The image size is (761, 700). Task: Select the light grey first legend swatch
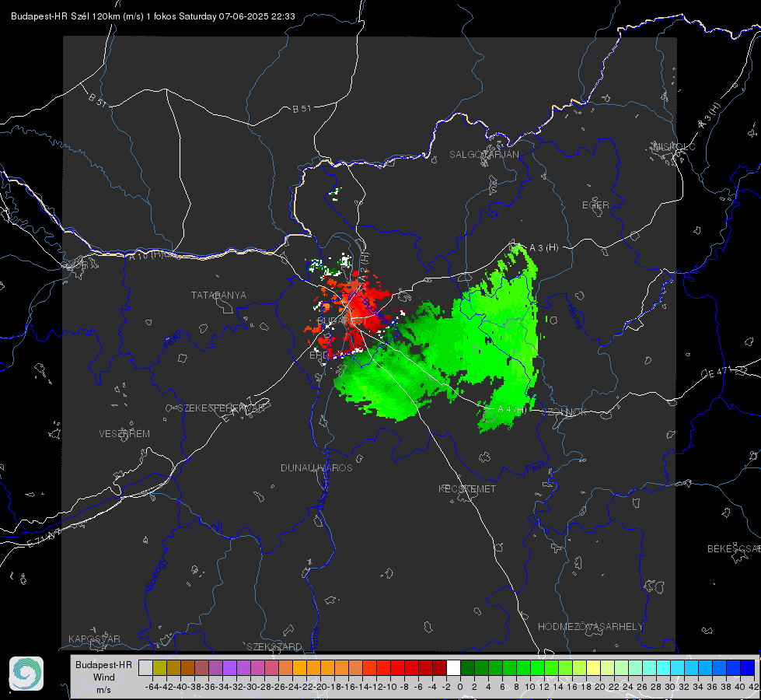pyautogui.click(x=145, y=667)
